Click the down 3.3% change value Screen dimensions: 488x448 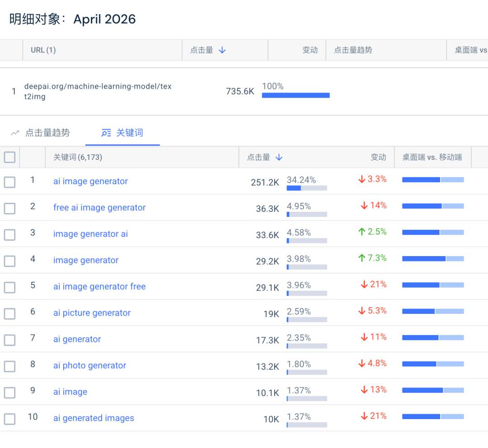[372, 179]
